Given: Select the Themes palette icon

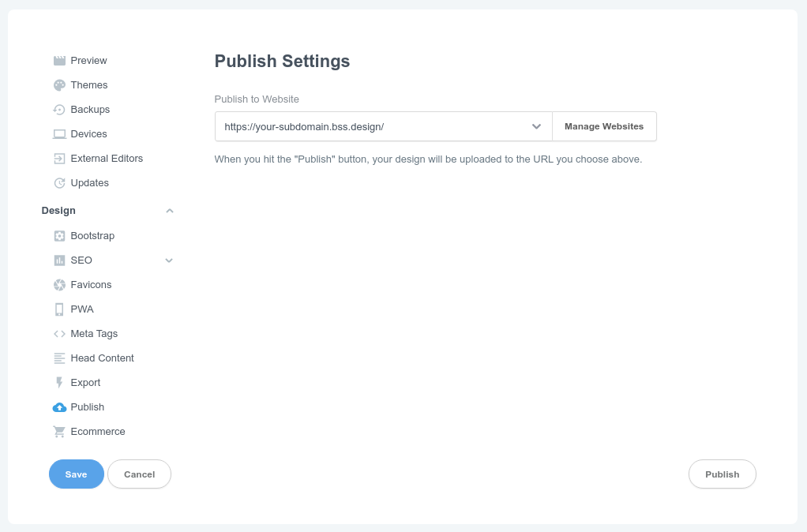Looking at the screenshot, I should 59,84.
